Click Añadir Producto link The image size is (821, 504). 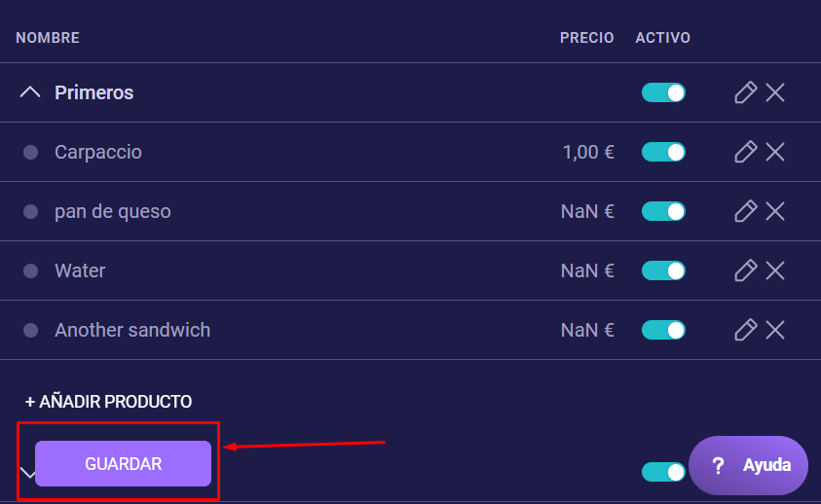(108, 401)
